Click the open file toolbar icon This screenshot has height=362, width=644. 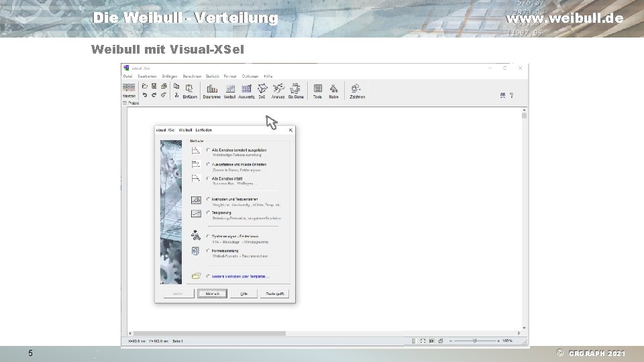pos(145,86)
